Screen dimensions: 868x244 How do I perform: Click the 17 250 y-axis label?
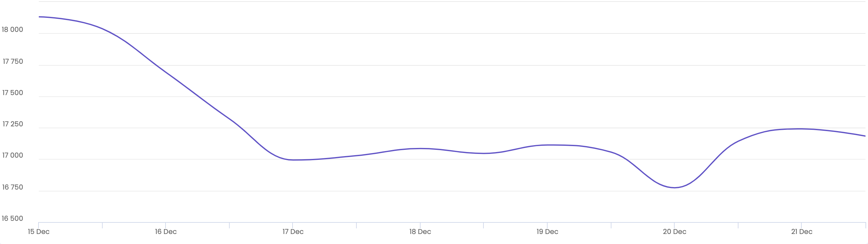pos(13,124)
